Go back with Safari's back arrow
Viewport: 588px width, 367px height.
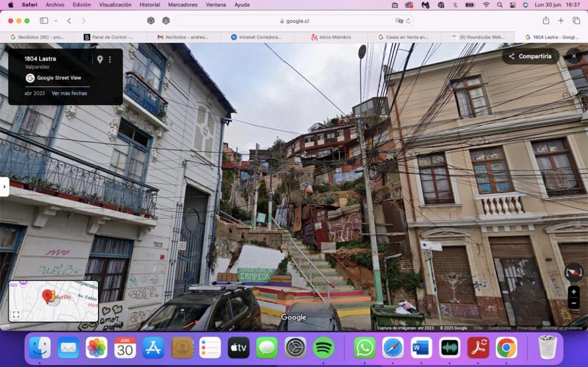(x=69, y=21)
